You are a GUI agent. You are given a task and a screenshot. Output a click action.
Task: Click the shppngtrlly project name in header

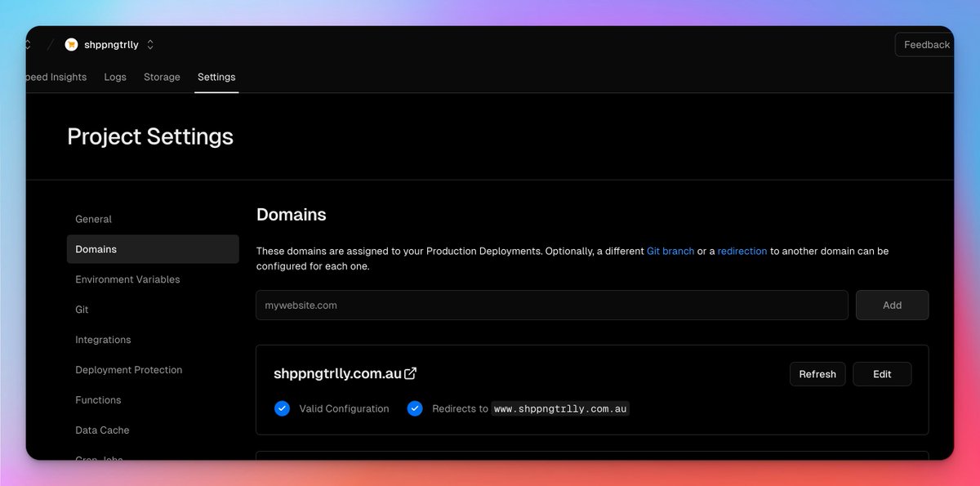tap(111, 45)
